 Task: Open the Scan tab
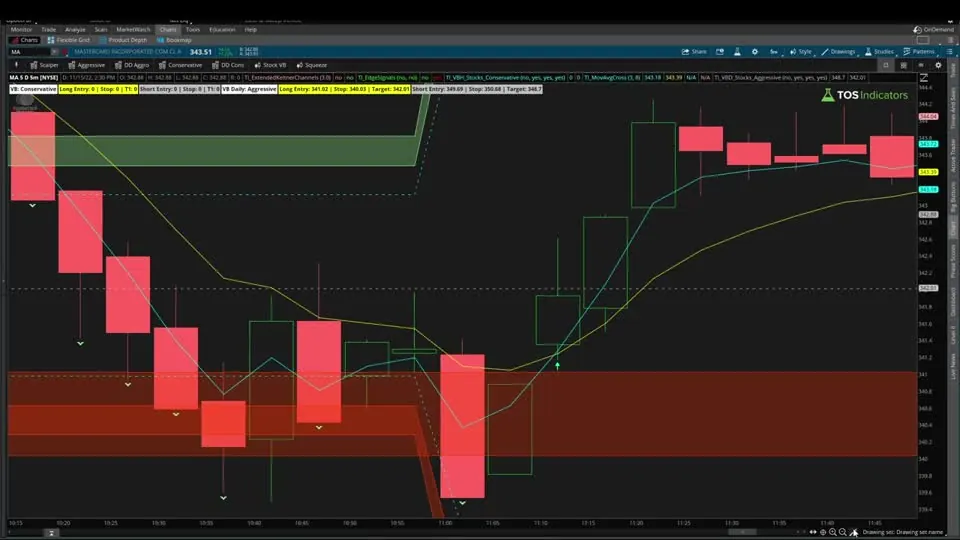click(100, 29)
